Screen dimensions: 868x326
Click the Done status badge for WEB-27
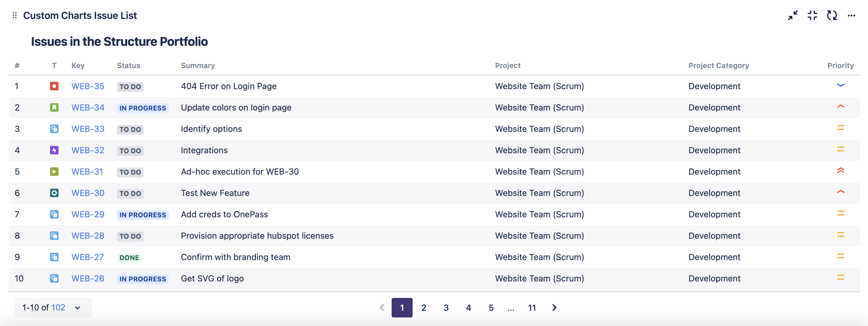point(129,258)
